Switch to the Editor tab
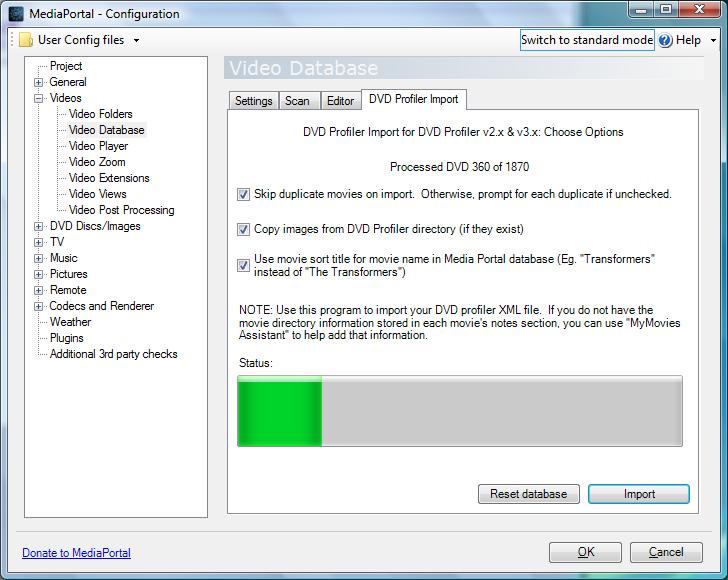The width and height of the screenshot is (728, 580). [340, 101]
